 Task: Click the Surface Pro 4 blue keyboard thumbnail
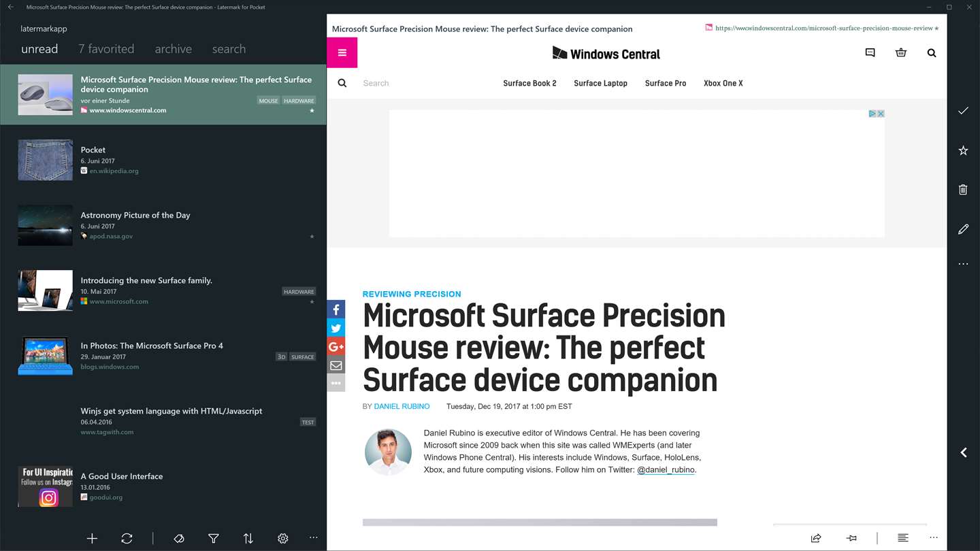[45, 356]
